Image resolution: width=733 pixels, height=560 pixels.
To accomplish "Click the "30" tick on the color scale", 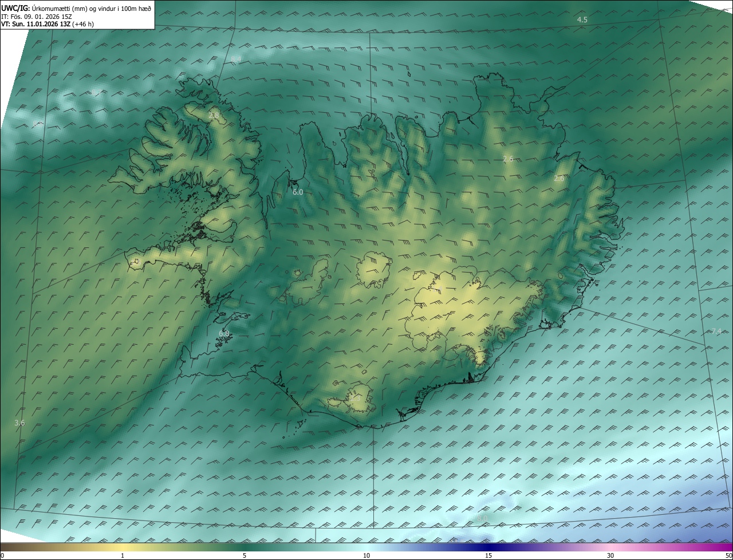I will click(610, 555).
